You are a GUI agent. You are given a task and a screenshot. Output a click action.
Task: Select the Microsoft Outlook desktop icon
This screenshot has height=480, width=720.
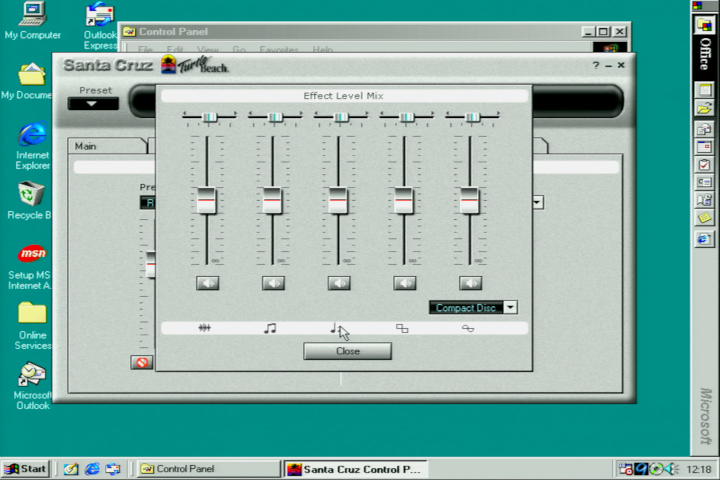[x=32, y=386]
